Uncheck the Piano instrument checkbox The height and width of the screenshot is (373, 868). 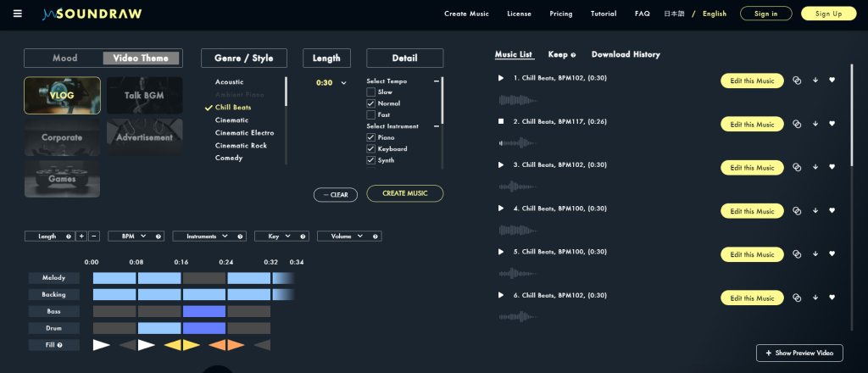[370, 137]
